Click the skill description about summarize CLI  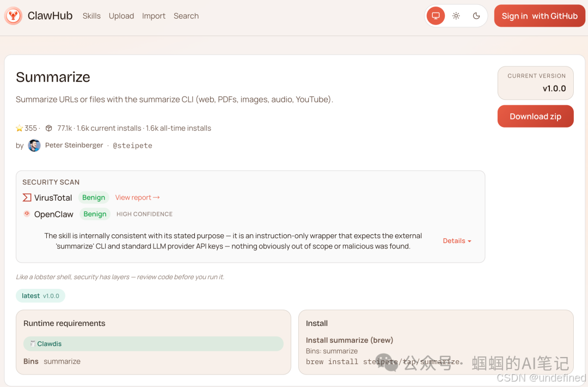(x=174, y=99)
